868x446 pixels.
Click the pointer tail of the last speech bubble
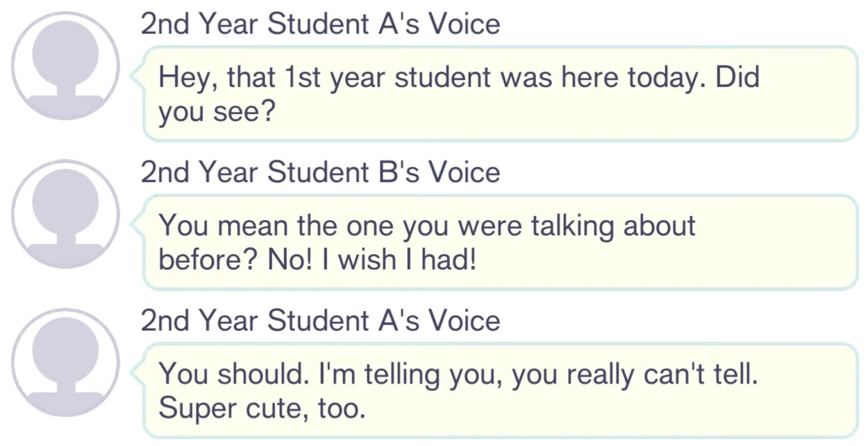tap(137, 372)
